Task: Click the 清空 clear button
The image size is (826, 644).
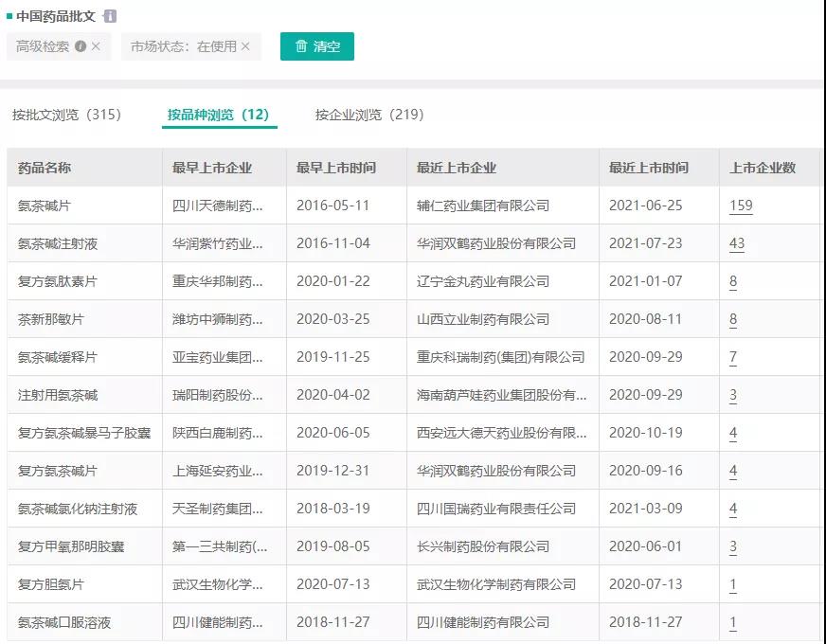Action: click(317, 46)
